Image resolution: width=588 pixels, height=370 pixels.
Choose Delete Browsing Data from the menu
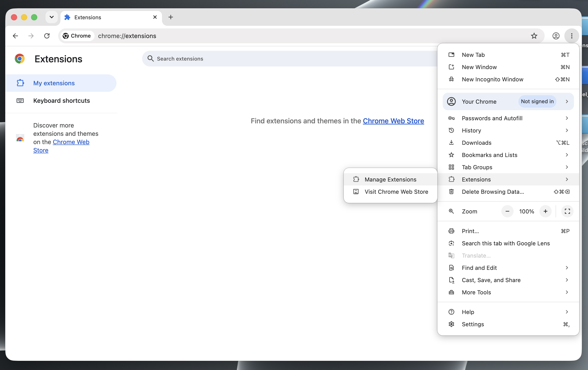[508, 192]
